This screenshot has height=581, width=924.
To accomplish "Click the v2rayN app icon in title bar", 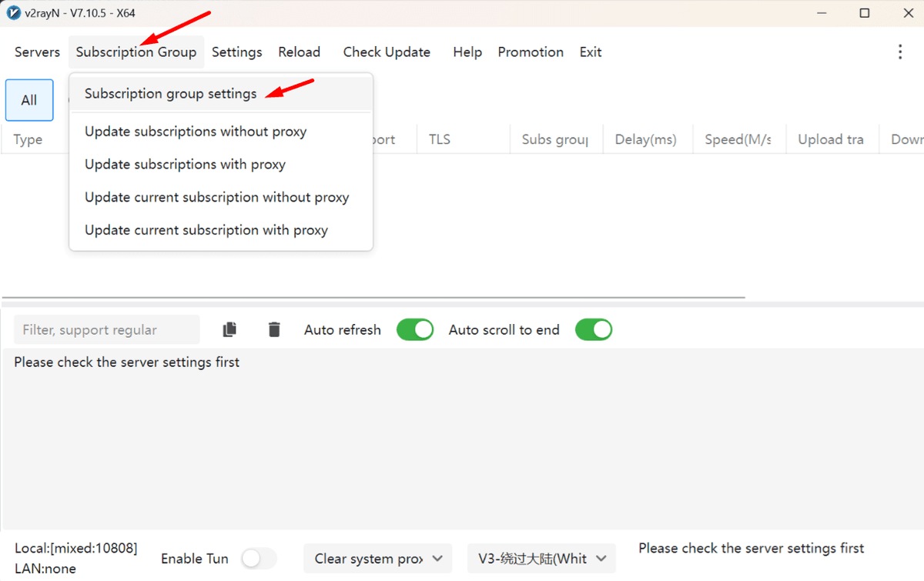I will [x=13, y=13].
